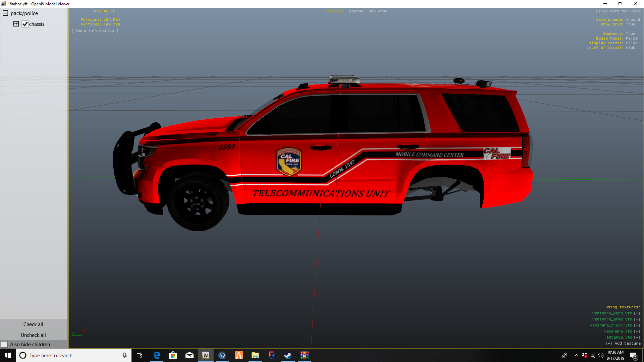This screenshot has height=362, width=644.
Task: Click Add texture link
Action: pos(623,344)
